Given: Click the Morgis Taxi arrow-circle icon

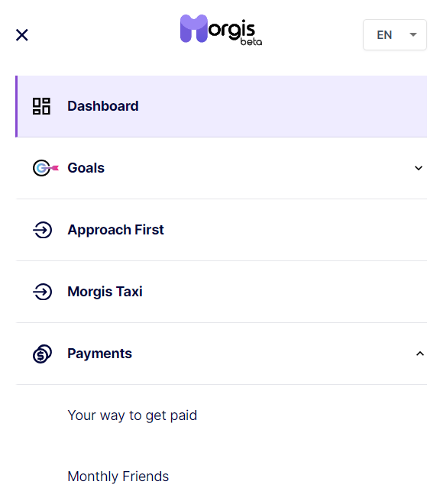Looking at the screenshot, I should 42,292.
